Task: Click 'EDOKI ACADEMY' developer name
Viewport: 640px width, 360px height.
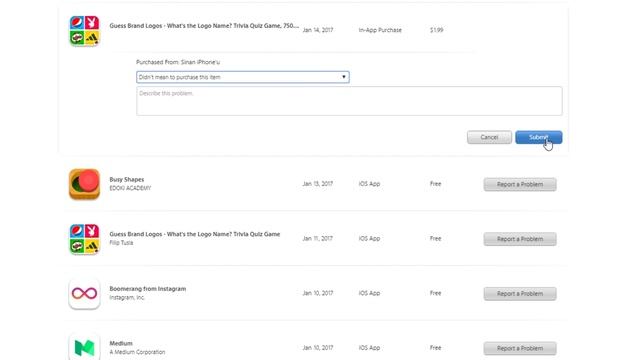Action: [130, 188]
